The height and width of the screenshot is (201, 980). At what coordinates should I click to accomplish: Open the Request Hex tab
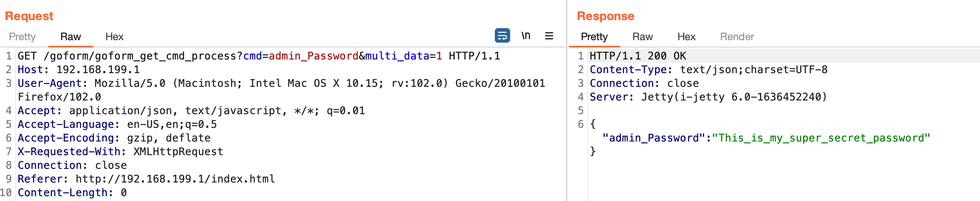pyautogui.click(x=114, y=37)
